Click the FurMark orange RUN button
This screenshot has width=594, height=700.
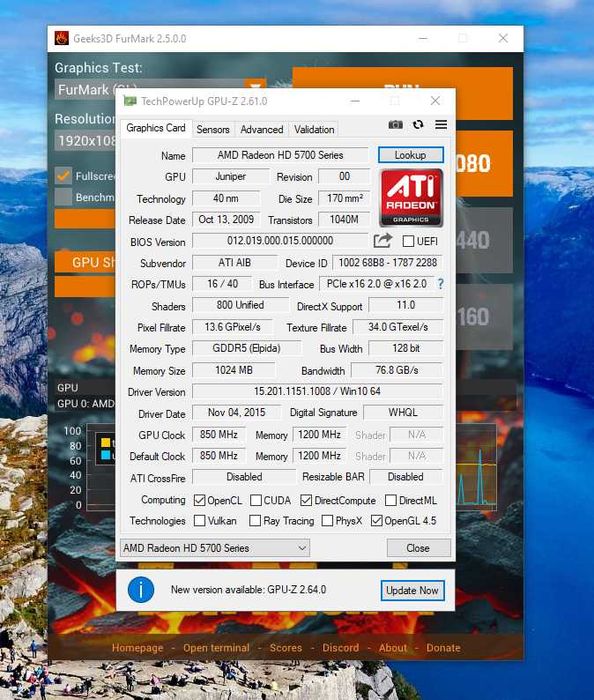[x=403, y=78]
